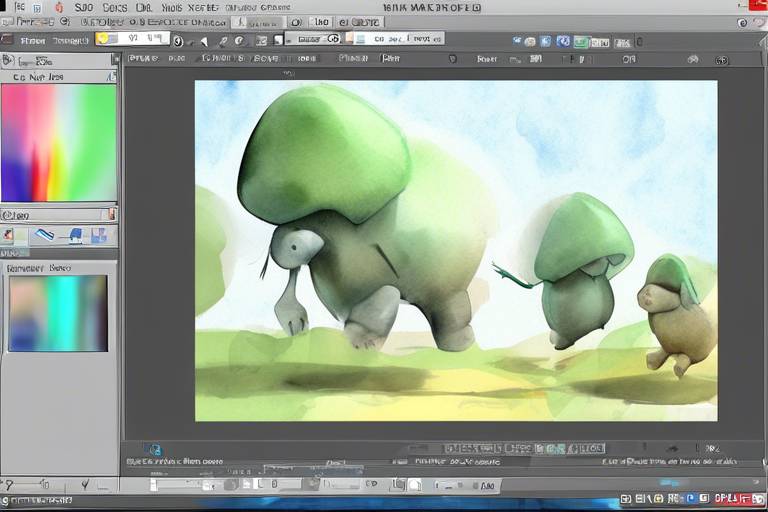Screen dimensions: 768x512
Task: Click the swirl circle icon near top right corner
Action: pos(742,23)
